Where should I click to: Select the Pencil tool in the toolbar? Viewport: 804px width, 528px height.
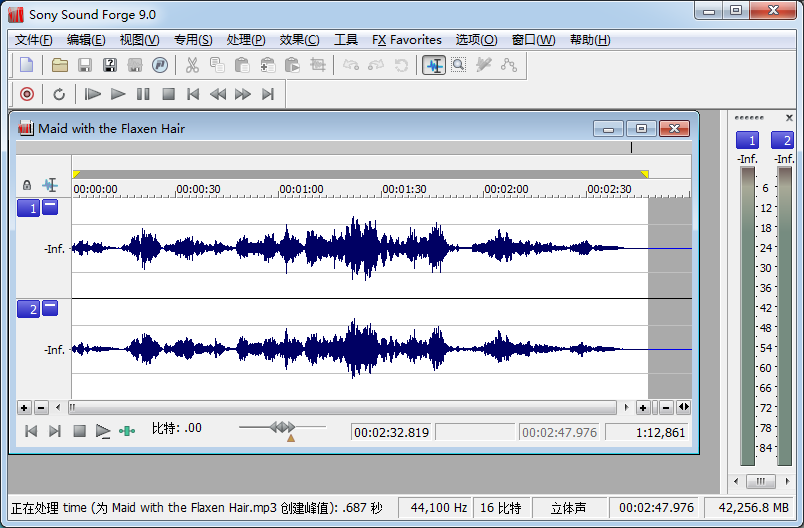[x=484, y=65]
